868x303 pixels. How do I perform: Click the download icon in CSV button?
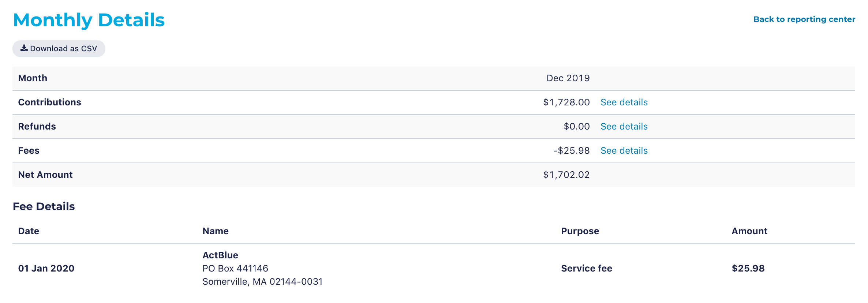coord(24,48)
